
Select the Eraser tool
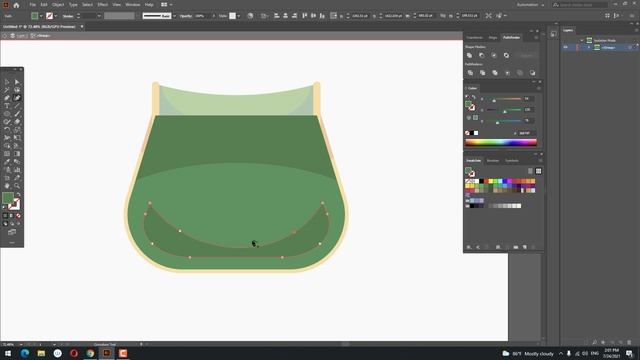(17, 122)
